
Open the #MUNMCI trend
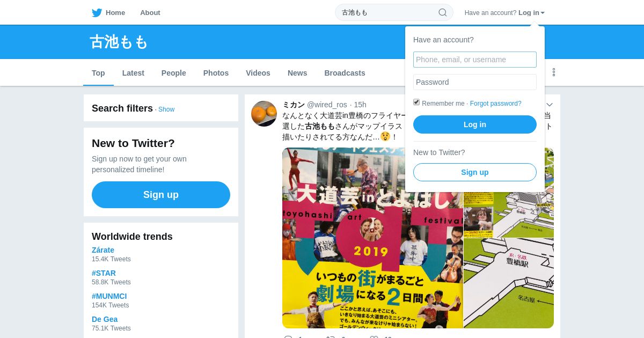tap(109, 296)
